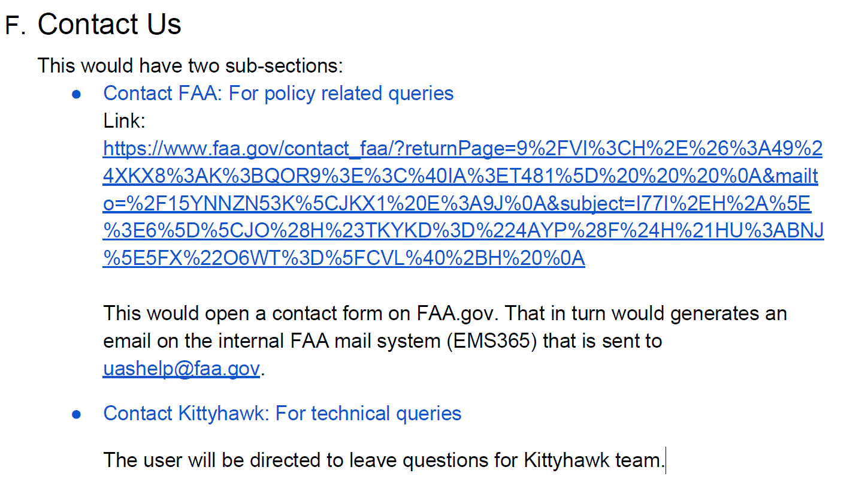The width and height of the screenshot is (868, 479).
Task: Click the final URL line ending in '%20%0A'
Action: pyautogui.click(x=343, y=258)
